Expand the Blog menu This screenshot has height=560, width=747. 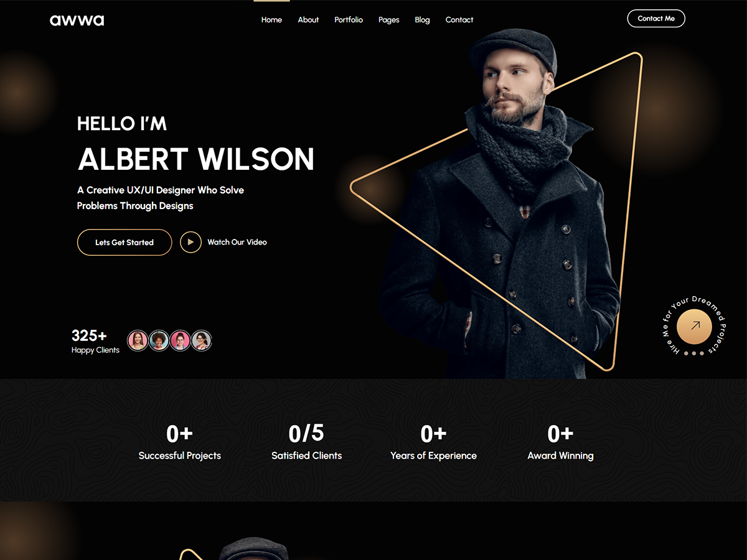pyautogui.click(x=422, y=20)
